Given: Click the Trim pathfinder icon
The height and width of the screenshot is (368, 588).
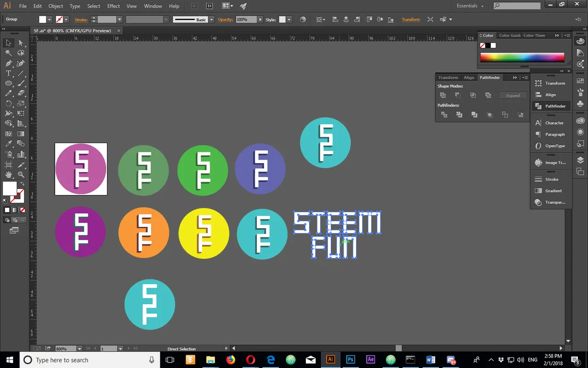Looking at the screenshot, I should [459, 115].
